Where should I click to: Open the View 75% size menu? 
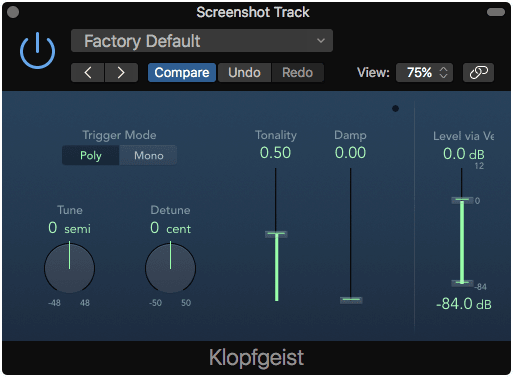coord(424,72)
